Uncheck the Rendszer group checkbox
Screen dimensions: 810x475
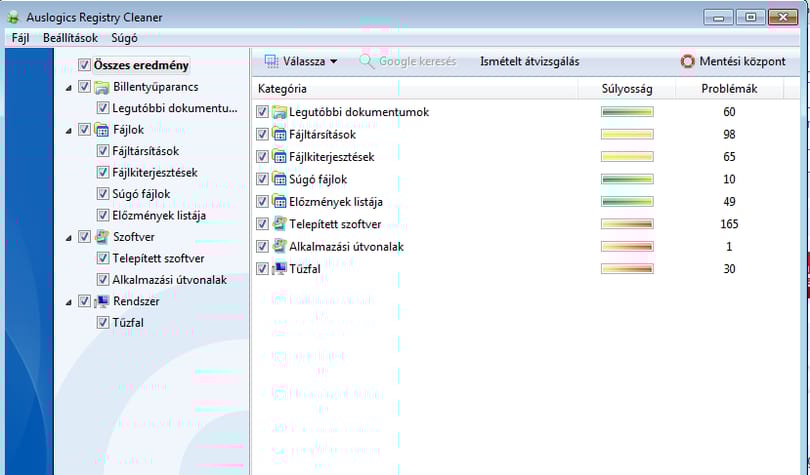point(84,301)
